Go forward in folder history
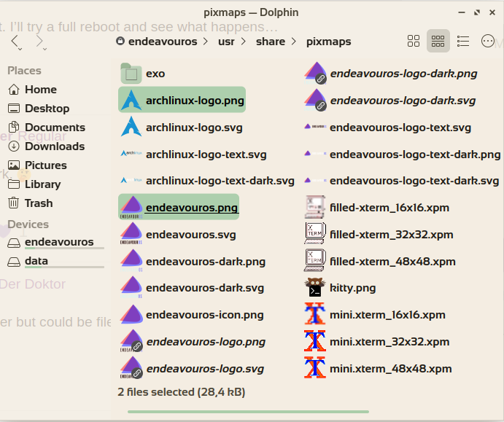 point(39,42)
